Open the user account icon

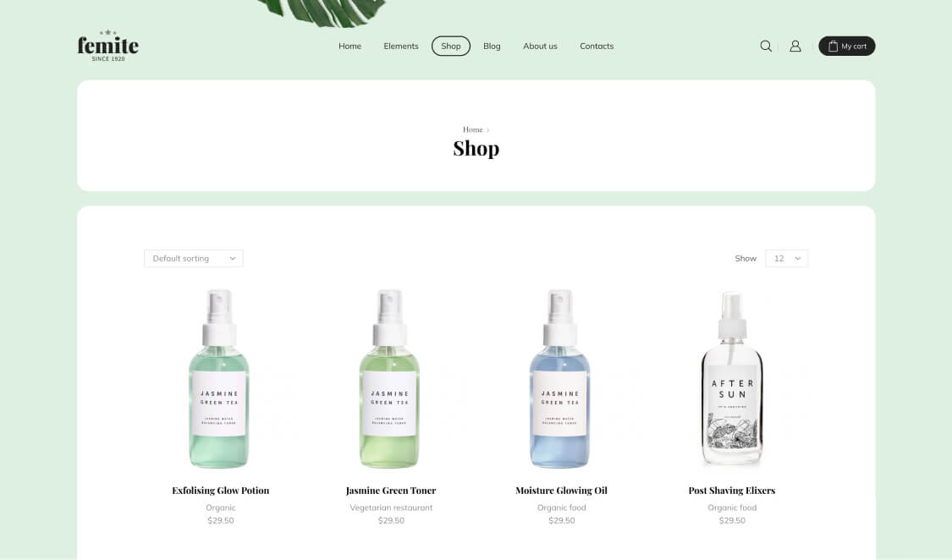(795, 47)
